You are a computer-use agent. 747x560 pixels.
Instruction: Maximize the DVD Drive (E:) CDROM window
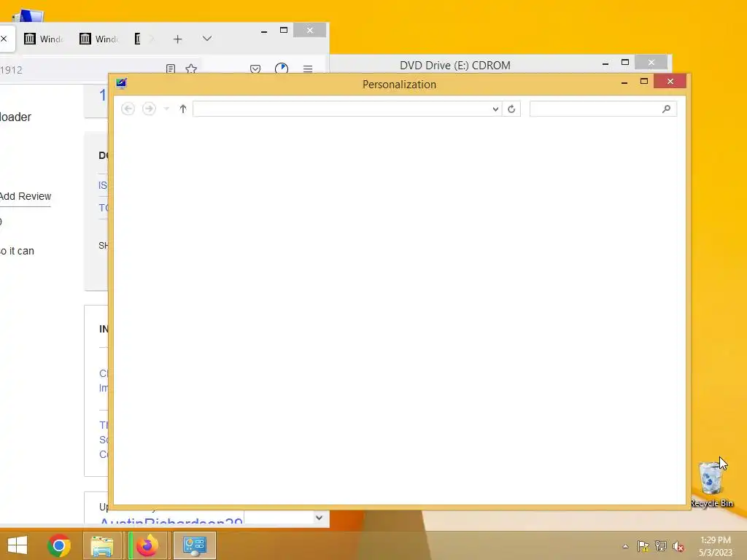click(x=625, y=63)
